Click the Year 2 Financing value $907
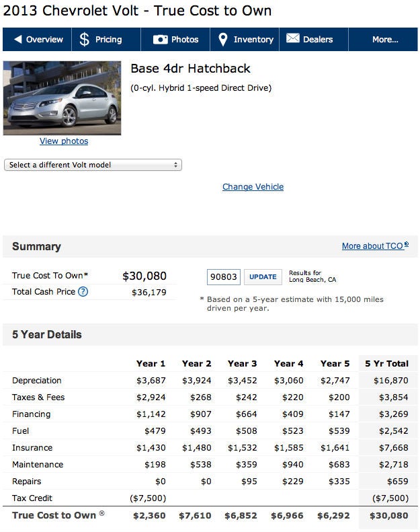The width and height of the screenshot is (420, 532). 201,414
